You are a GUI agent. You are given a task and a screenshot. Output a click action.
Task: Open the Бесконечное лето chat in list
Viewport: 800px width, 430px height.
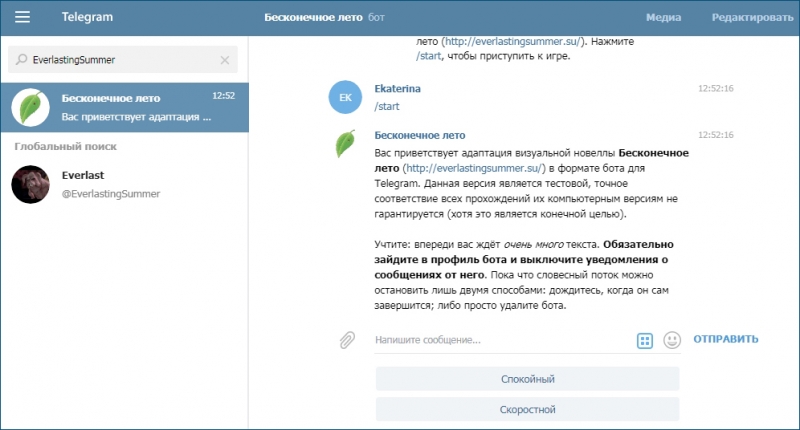click(124, 107)
